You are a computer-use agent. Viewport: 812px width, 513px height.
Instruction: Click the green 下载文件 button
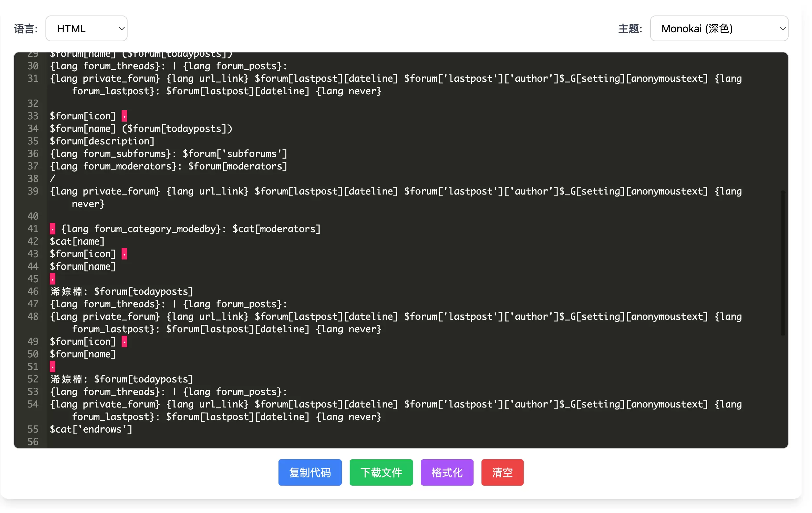click(x=381, y=472)
